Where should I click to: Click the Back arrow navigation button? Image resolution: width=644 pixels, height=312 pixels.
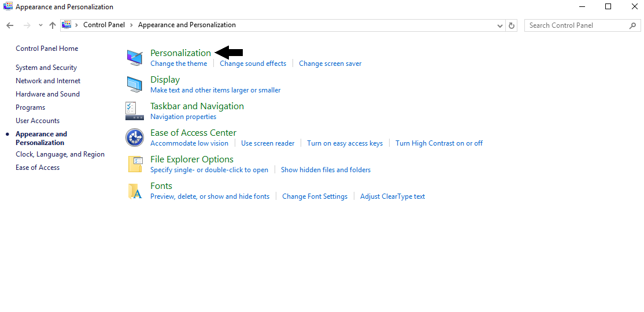point(10,25)
